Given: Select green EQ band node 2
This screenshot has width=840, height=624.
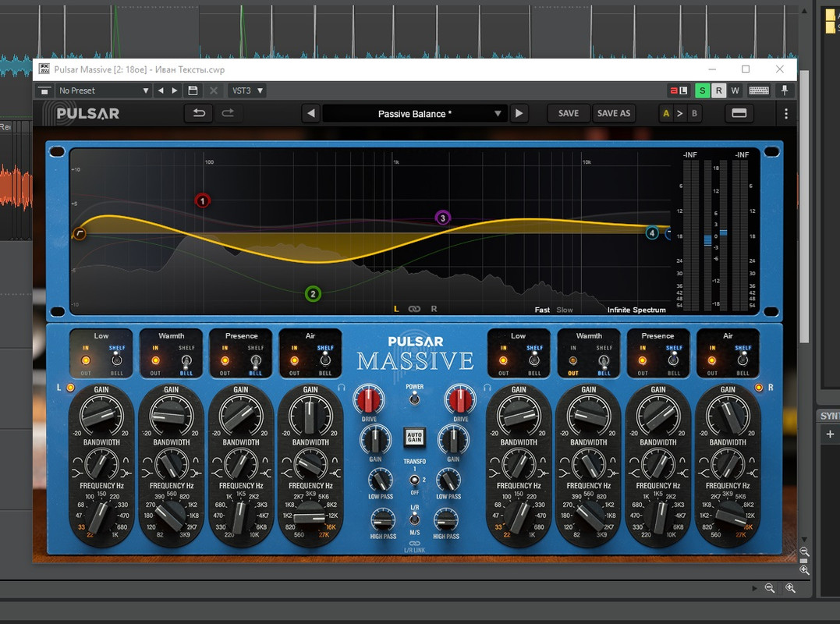Looking at the screenshot, I should click(313, 294).
